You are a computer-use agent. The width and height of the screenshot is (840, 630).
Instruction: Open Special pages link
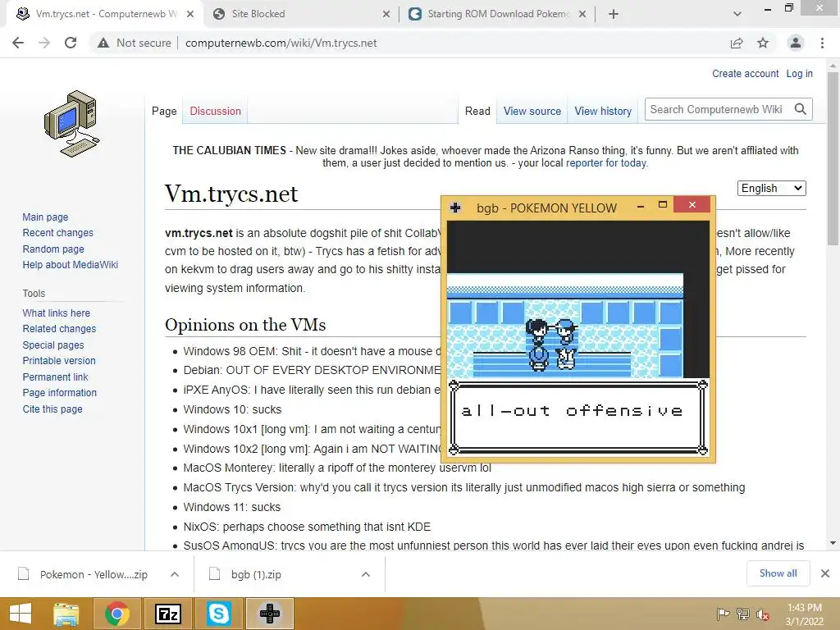coord(53,345)
